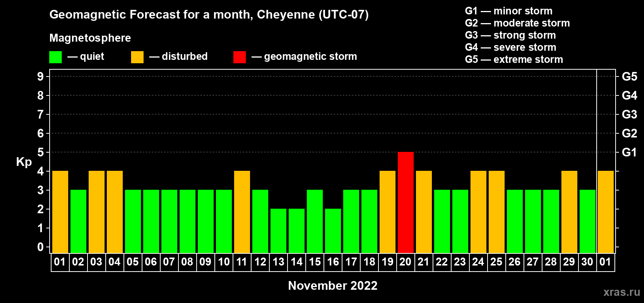The image size is (644, 303).
Task: Click the green bar for day 30
Action: [588, 221]
